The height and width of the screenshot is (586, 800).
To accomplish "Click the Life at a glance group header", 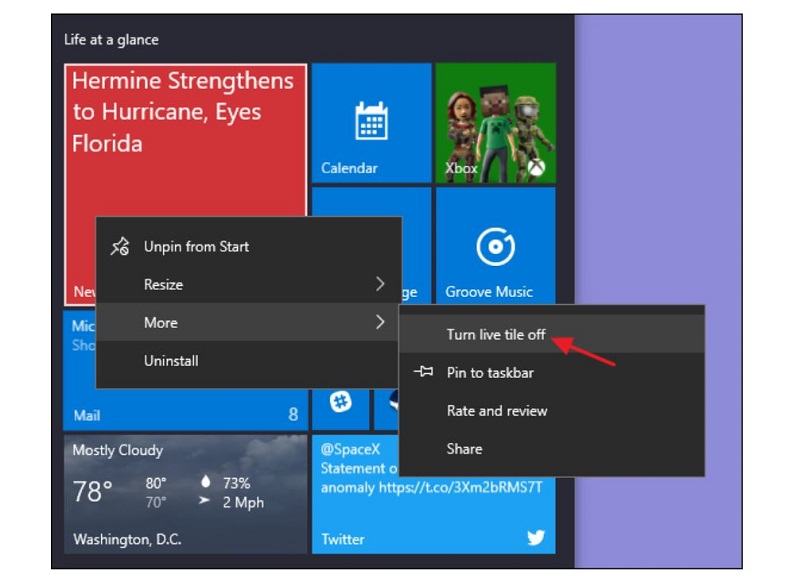I will [x=111, y=40].
